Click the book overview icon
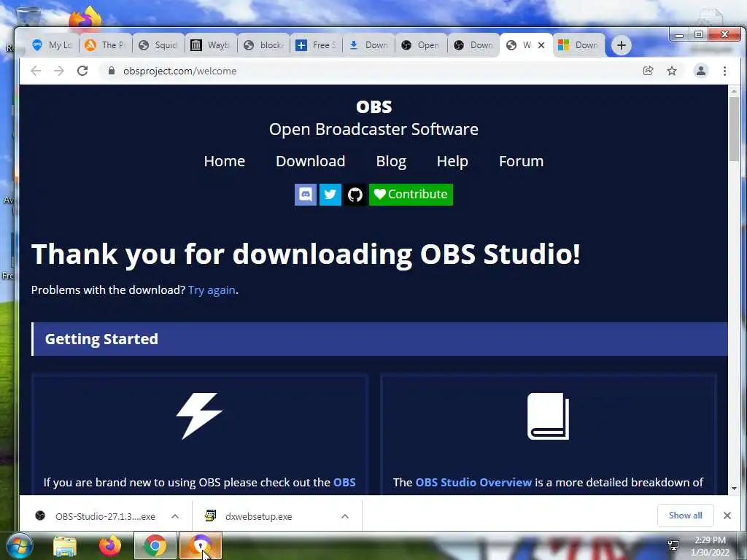747x560 pixels. (x=549, y=416)
